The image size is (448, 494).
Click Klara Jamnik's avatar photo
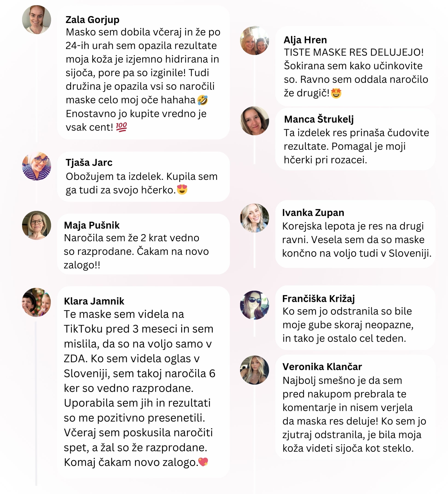(x=37, y=302)
